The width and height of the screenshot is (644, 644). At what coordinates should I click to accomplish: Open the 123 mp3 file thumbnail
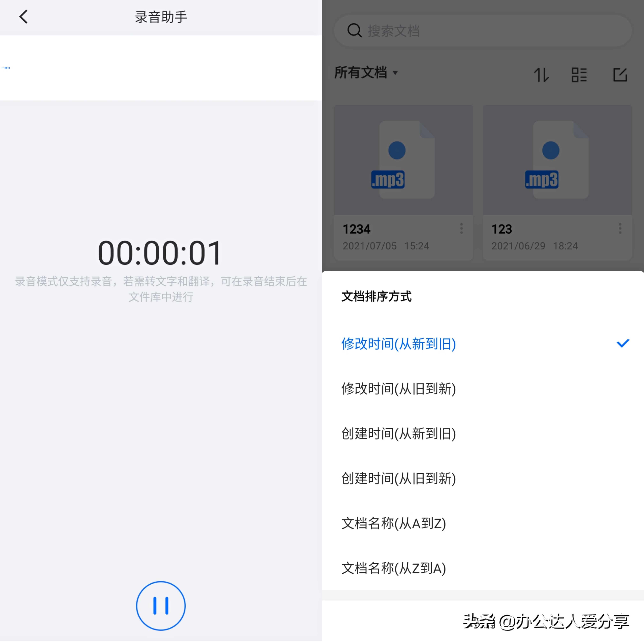click(x=557, y=160)
